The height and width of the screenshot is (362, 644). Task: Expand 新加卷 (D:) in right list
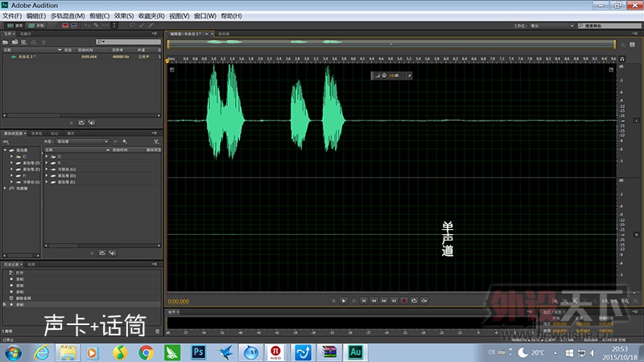47,175
